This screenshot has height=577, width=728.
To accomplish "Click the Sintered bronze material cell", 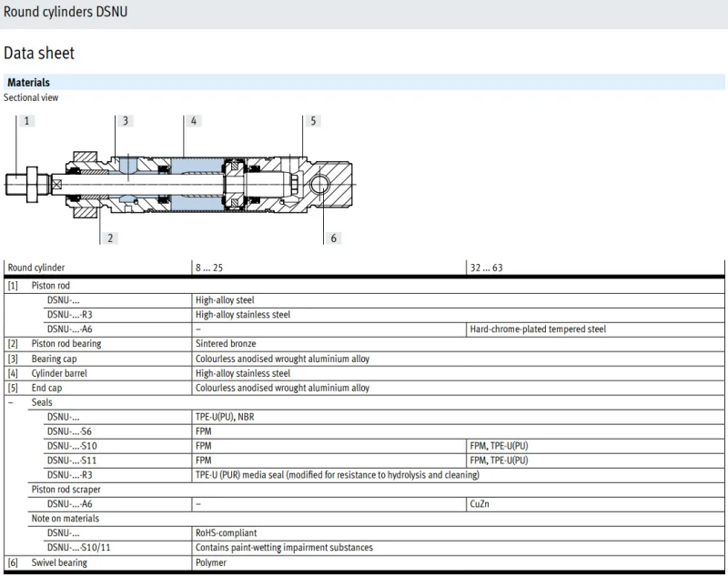I will pyautogui.click(x=227, y=343).
